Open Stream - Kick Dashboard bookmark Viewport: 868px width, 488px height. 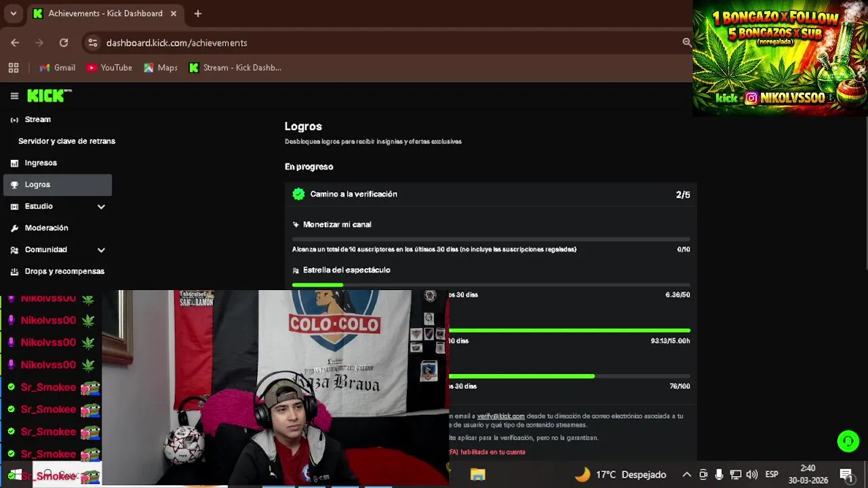click(235, 68)
